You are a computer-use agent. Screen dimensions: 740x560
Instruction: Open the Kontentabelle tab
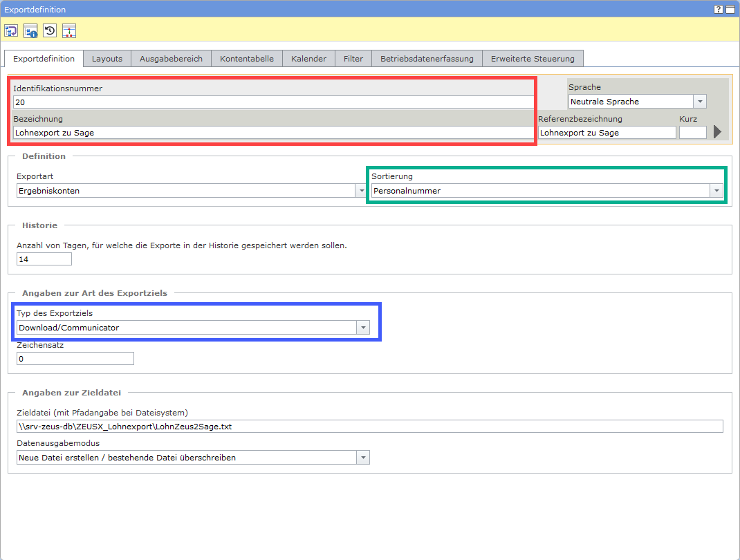coord(247,59)
